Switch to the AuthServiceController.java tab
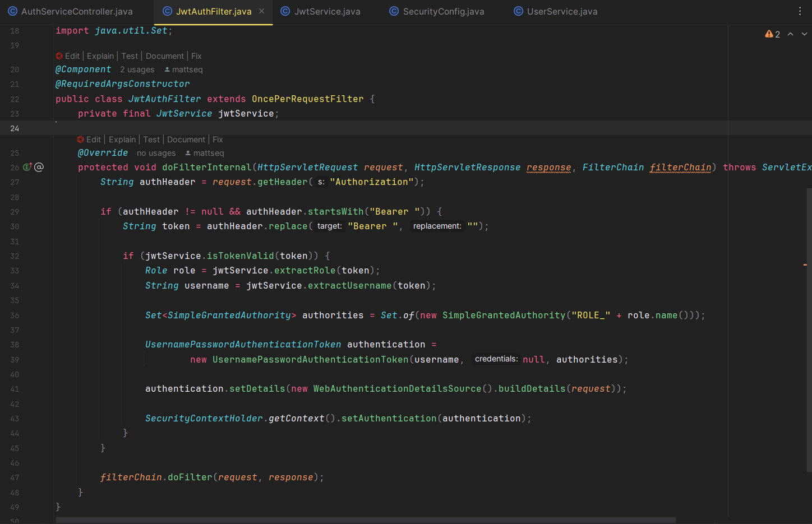Image resolution: width=812 pixels, height=524 pixels. coord(77,11)
